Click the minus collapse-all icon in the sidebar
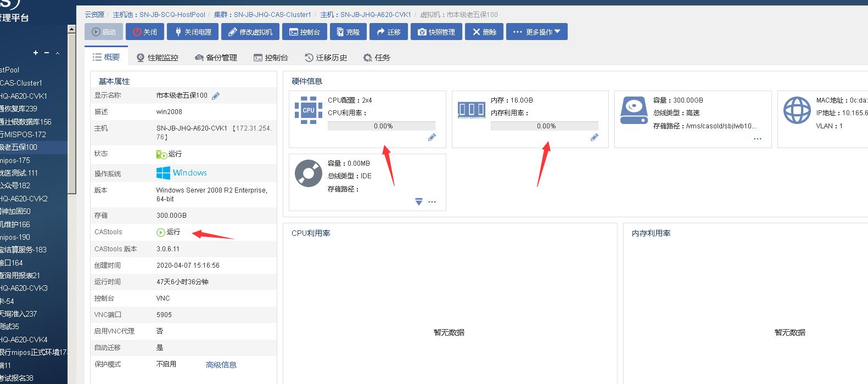Screen dimensions: 868x384 click(47, 53)
